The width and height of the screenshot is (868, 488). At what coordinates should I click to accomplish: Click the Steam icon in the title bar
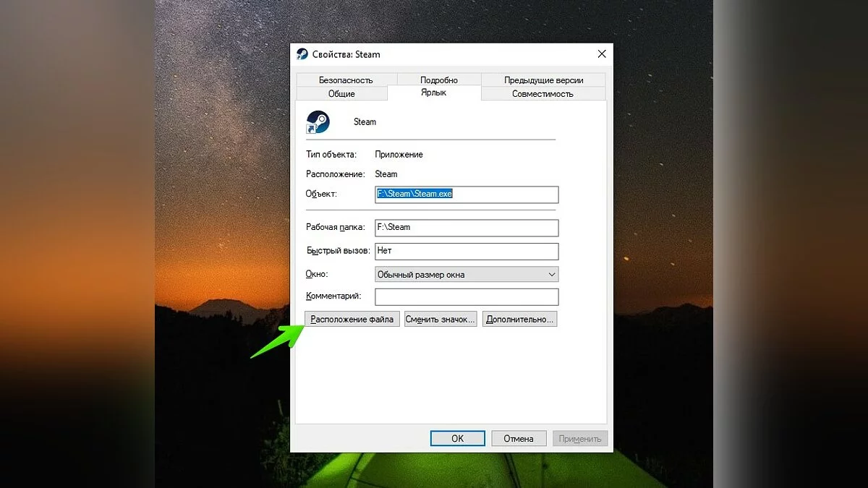tap(302, 54)
